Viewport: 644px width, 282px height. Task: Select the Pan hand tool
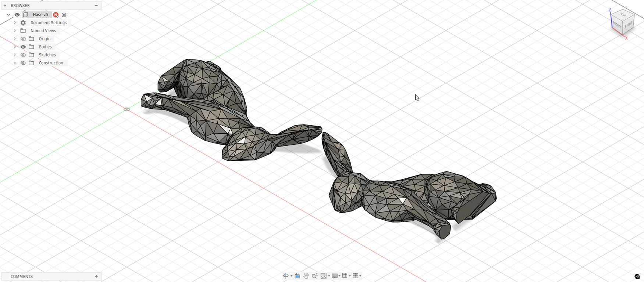point(306,276)
